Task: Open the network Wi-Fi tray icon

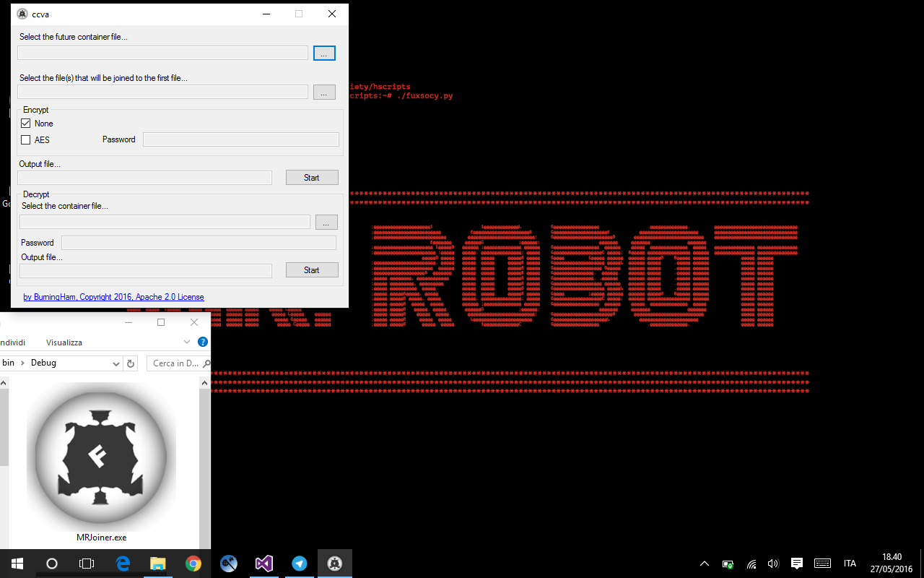Action: 751,564
